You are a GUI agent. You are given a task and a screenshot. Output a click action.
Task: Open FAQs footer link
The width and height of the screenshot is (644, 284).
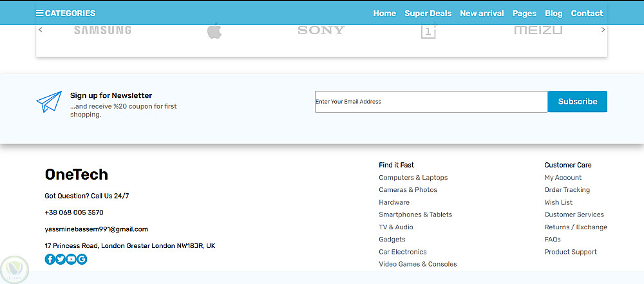553,239
